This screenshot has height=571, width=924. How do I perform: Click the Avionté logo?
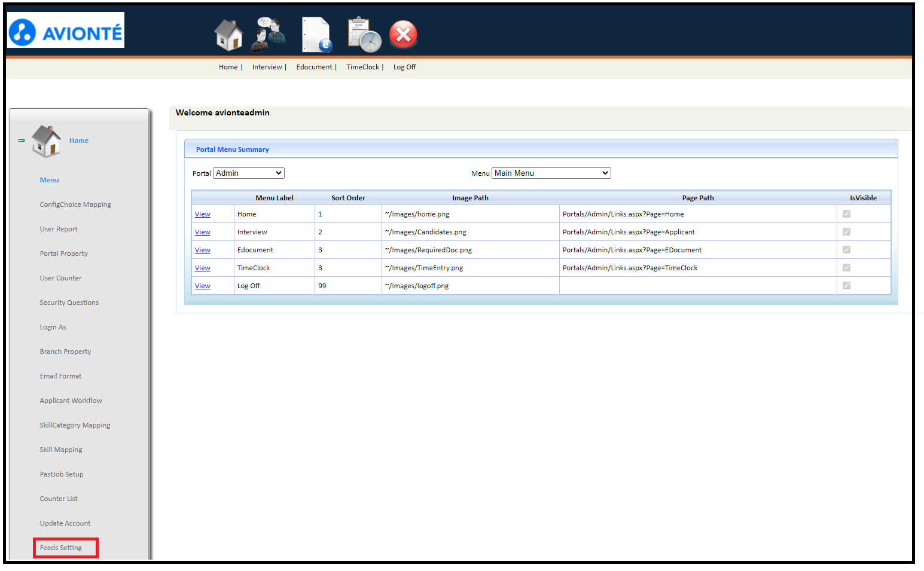tap(66, 30)
